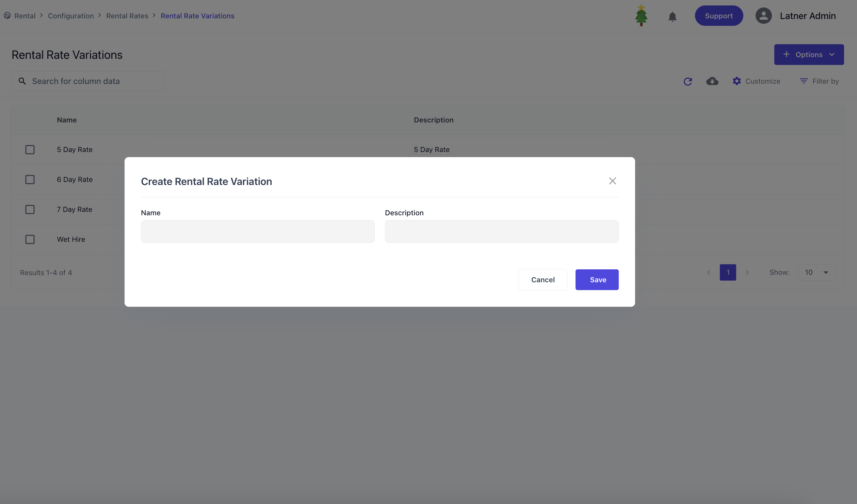Open the Show 10 rows dropdown
The height and width of the screenshot is (504, 857).
[x=816, y=272]
